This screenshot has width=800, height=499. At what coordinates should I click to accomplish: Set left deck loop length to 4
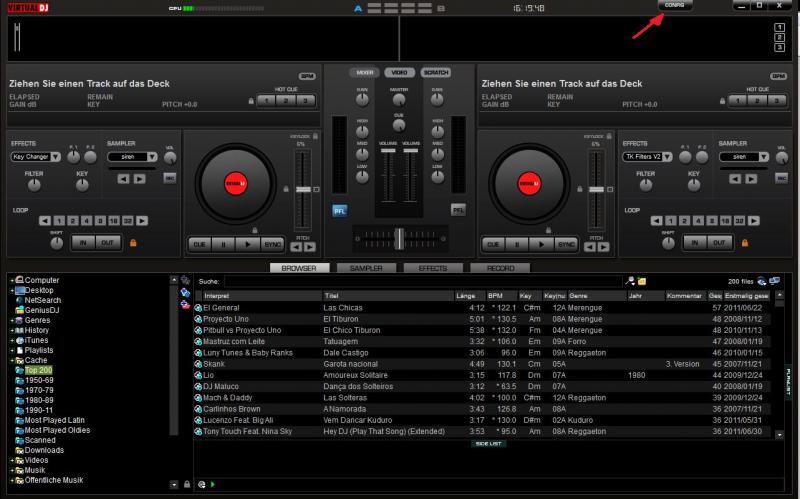tap(86, 221)
